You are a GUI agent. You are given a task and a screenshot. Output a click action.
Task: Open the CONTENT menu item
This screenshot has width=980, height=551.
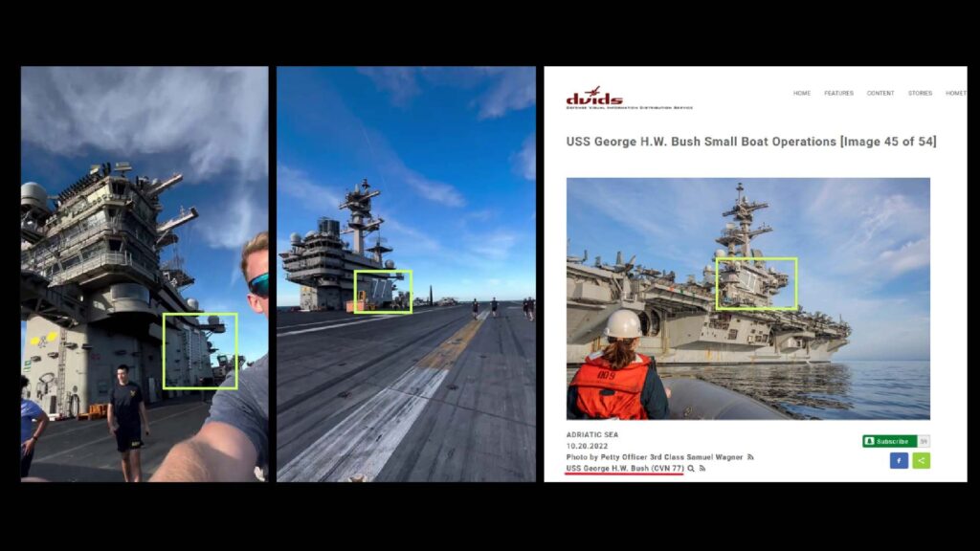pos(880,93)
